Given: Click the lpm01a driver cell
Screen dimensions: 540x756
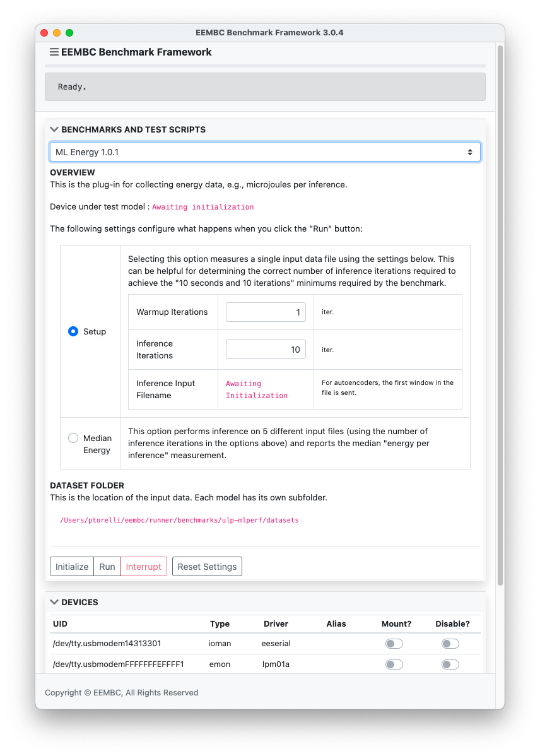Looking at the screenshot, I should (276, 664).
